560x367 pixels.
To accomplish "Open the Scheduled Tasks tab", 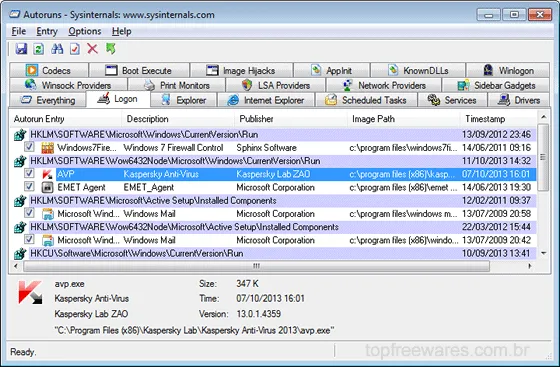I will [x=366, y=100].
